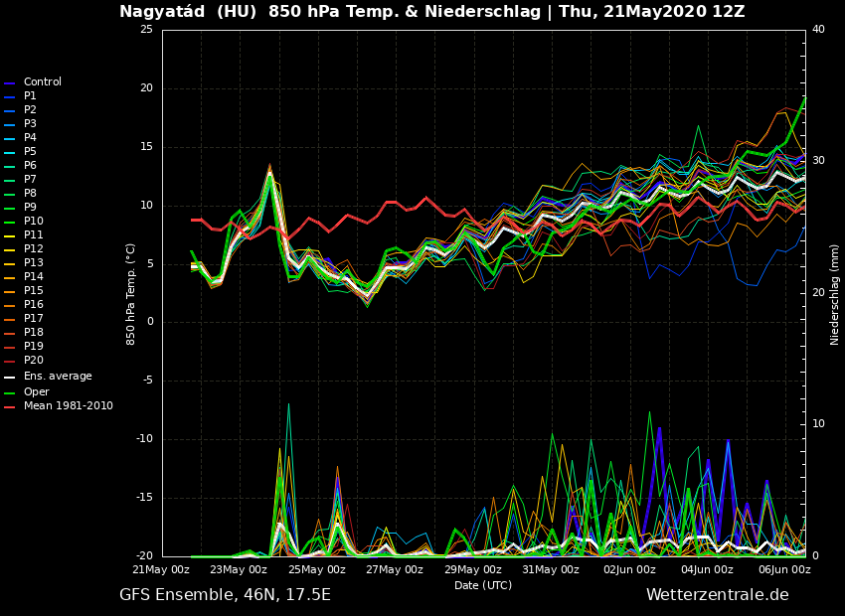The width and height of the screenshot is (845, 616).
Task: Open the Wetterzentrale.de link
Action: coord(717,595)
